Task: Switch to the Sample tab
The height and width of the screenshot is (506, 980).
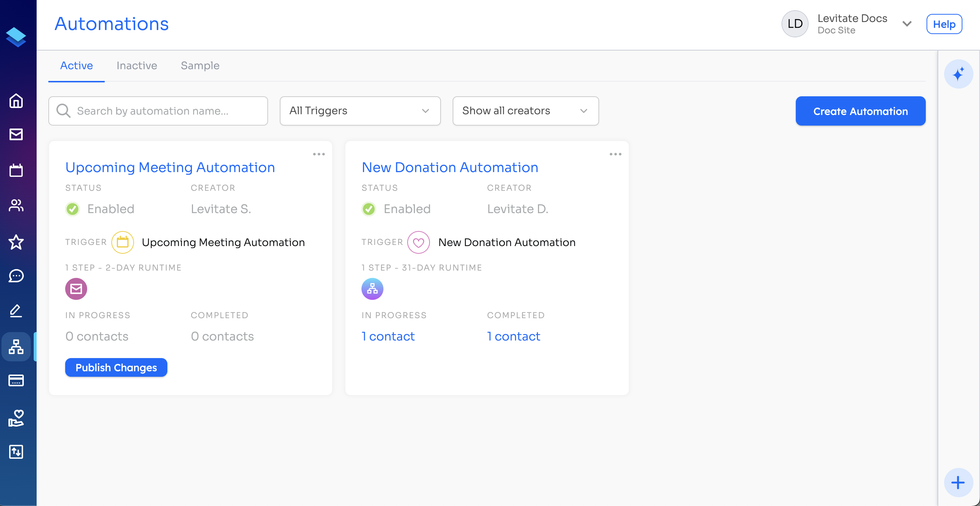Action: pos(200,66)
